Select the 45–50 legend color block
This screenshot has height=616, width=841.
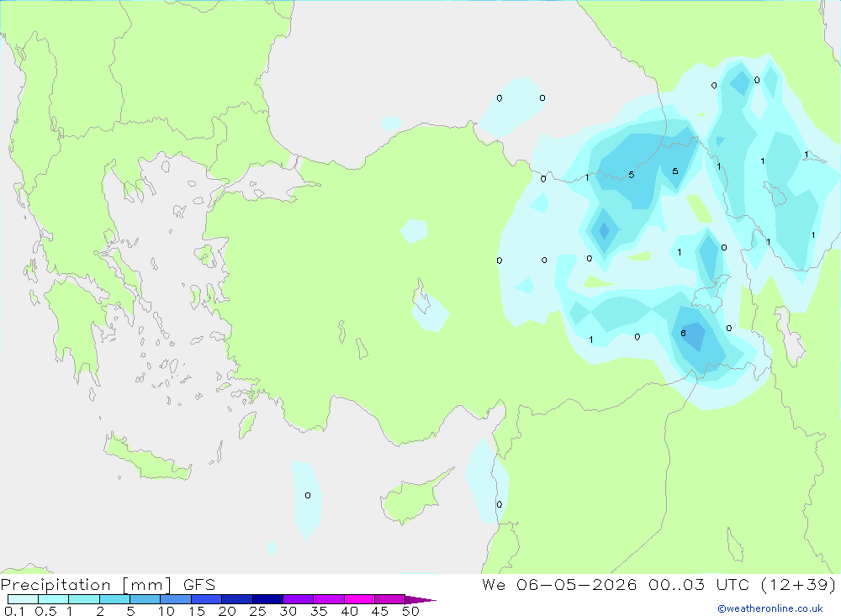pyautogui.click(x=389, y=599)
